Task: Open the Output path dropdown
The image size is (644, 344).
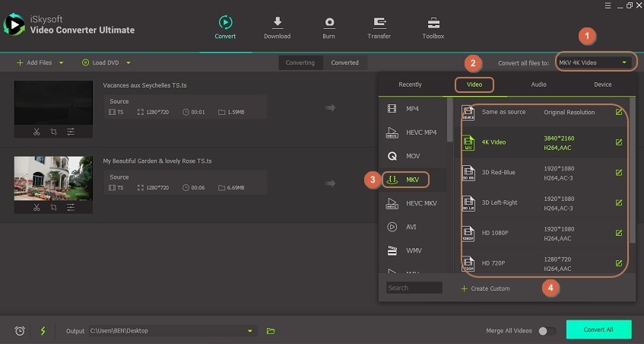Action: click(x=249, y=331)
